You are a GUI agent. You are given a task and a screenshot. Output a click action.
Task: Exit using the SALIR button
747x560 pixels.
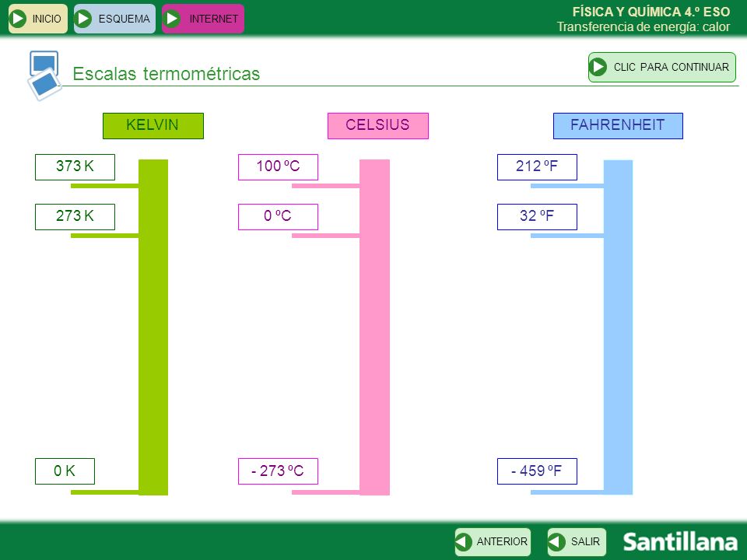(x=577, y=542)
